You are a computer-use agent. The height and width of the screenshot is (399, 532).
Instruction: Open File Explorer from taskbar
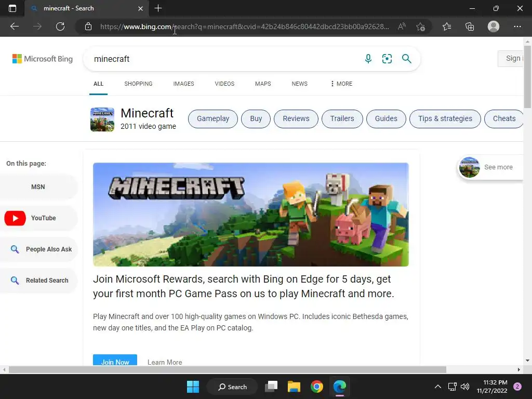click(x=294, y=387)
